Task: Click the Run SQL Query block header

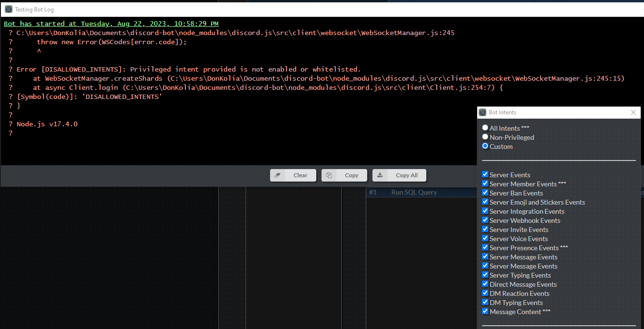Action: [414, 192]
